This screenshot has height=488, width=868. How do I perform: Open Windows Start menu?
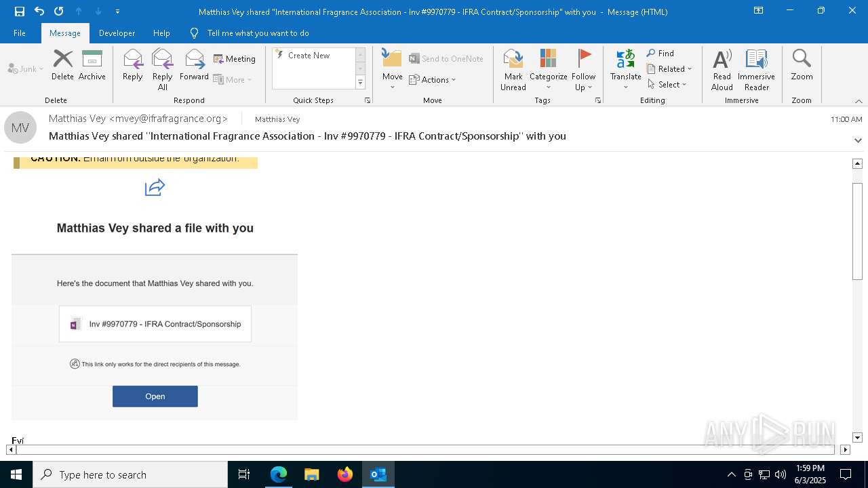pyautogui.click(x=16, y=474)
